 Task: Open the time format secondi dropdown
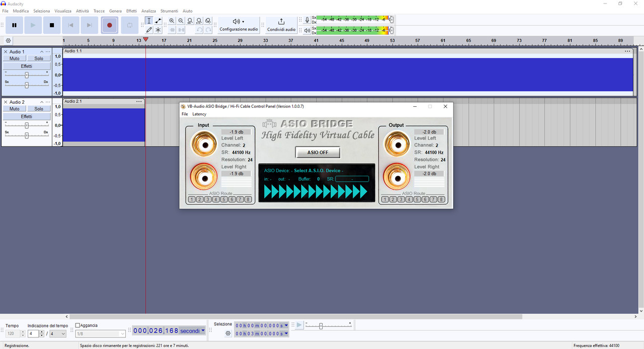click(x=203, y=331)
